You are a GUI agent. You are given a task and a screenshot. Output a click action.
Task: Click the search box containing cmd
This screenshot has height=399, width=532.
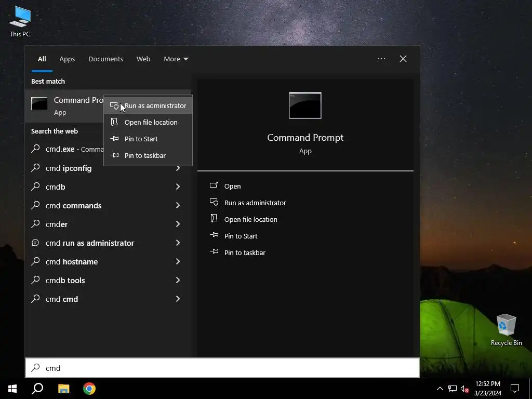pyautogui.click(x=222, y=368)
